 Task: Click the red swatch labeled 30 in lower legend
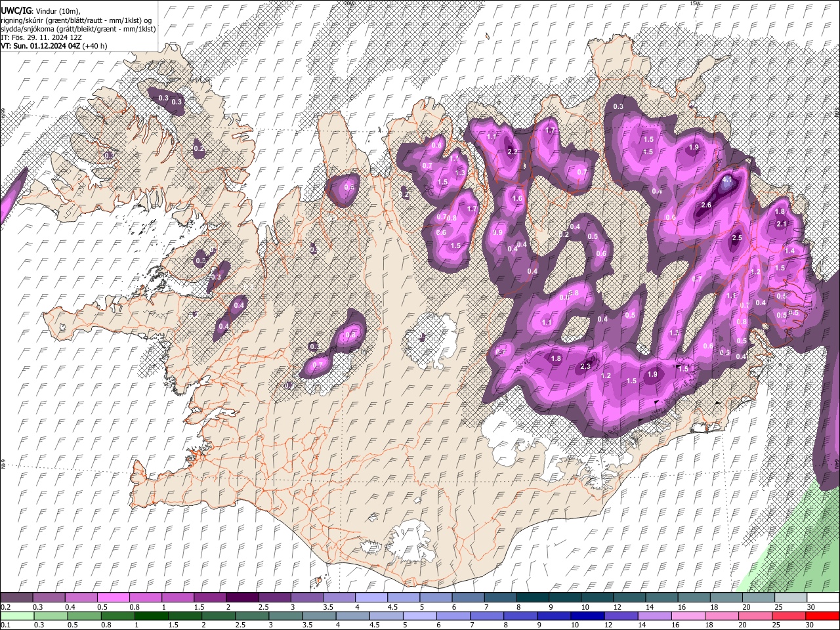(x=824, y=616)
